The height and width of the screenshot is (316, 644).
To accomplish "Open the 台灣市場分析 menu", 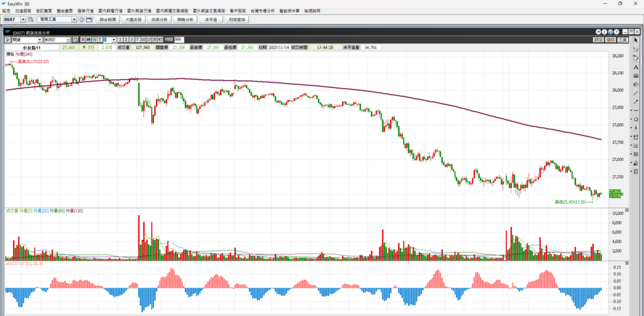I will pyautogui.click(x=262, y=11).
